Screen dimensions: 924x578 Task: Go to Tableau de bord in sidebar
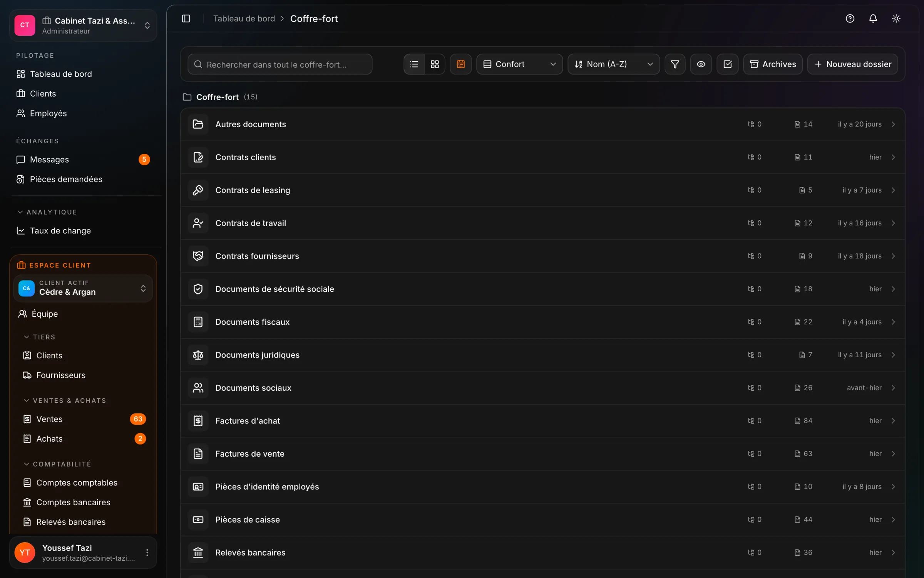coord(83,74)
